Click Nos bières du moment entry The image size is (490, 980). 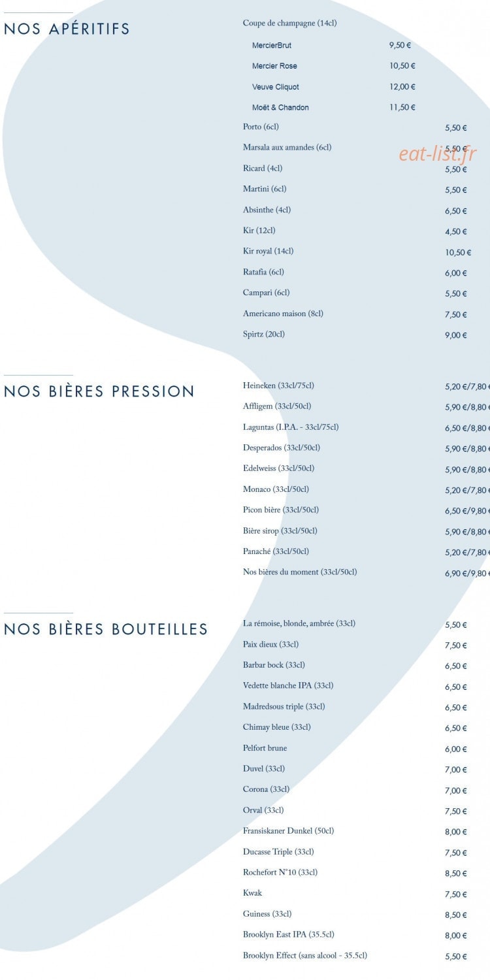[x=300, y=572]
